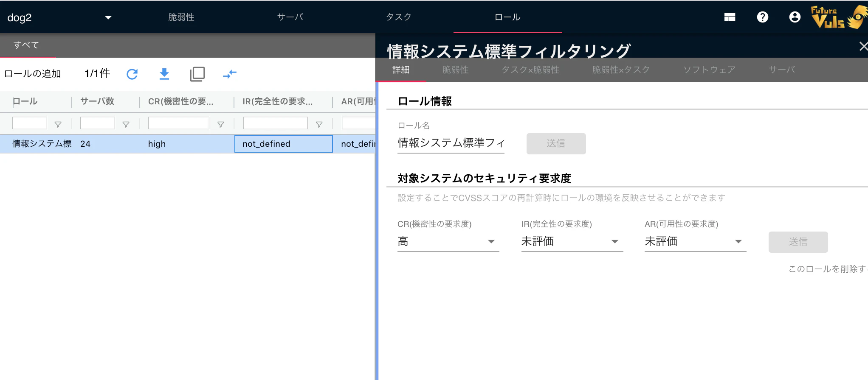Image resolution: width=868 pixels, height=380 pixels.
Task: Select the すべて tab
Action: click(26, 45)
